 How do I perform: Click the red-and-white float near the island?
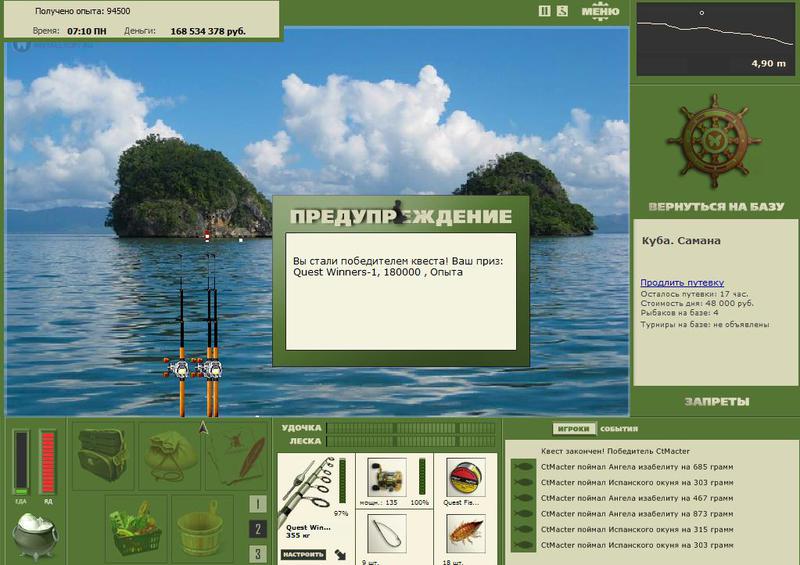207,237
